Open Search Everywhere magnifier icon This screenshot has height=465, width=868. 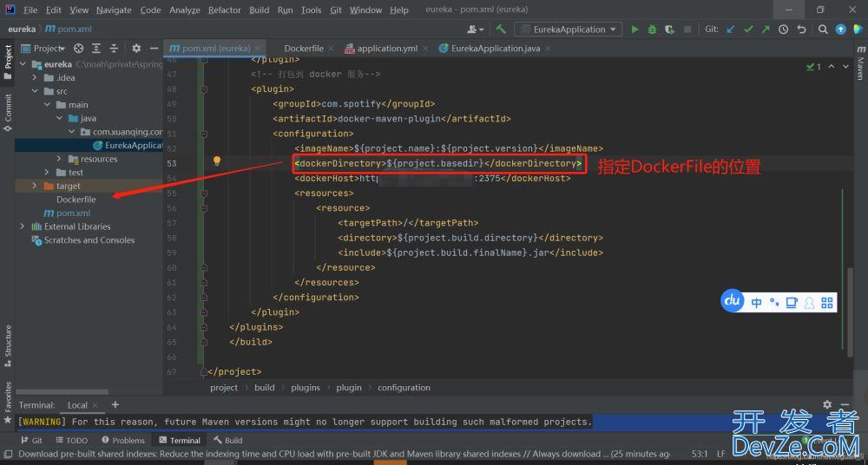click(823, 29)
